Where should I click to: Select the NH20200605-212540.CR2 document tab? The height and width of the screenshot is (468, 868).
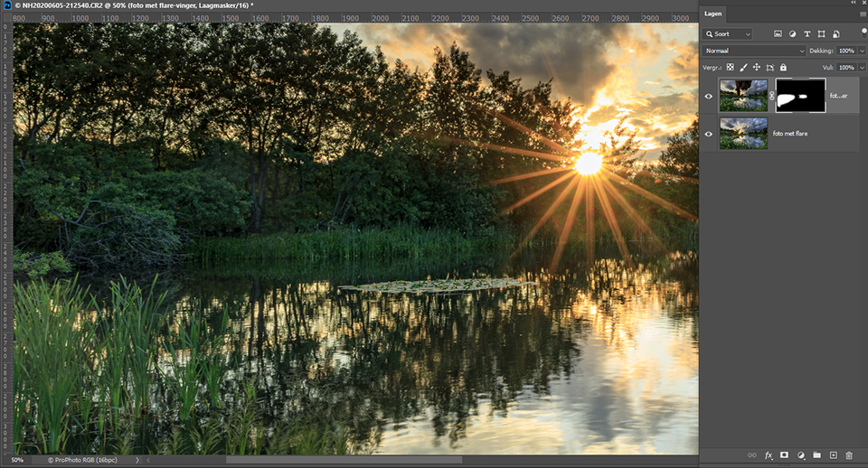coord(134,5)
